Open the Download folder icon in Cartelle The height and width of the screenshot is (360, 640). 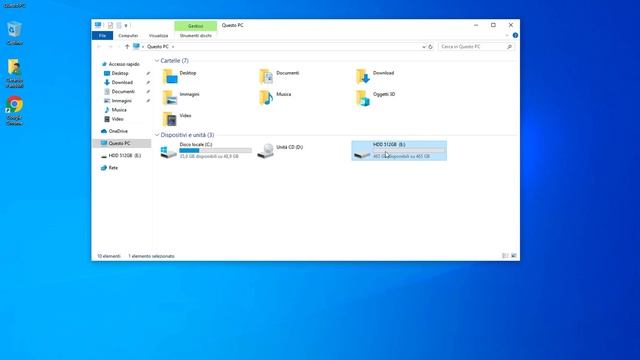pos(363,77)
